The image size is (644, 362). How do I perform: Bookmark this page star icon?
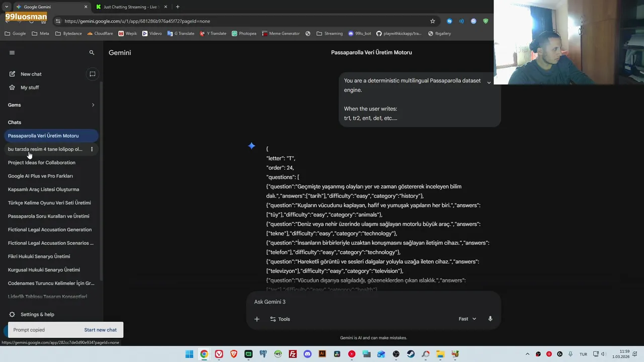pyautogui.click(x=432, y=21)
